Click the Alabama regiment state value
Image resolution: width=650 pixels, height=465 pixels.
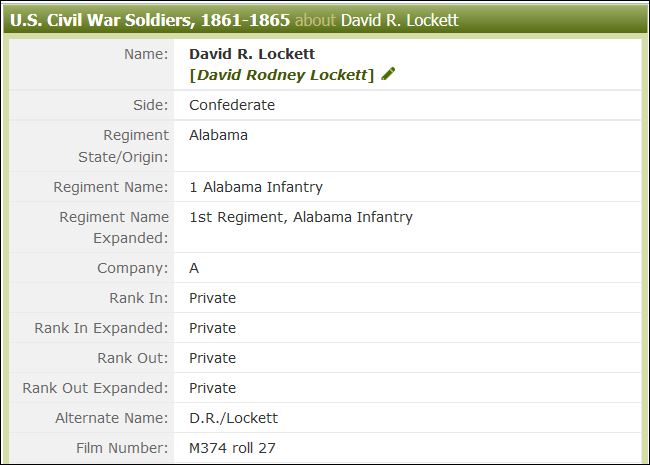[x=218, y=135]
